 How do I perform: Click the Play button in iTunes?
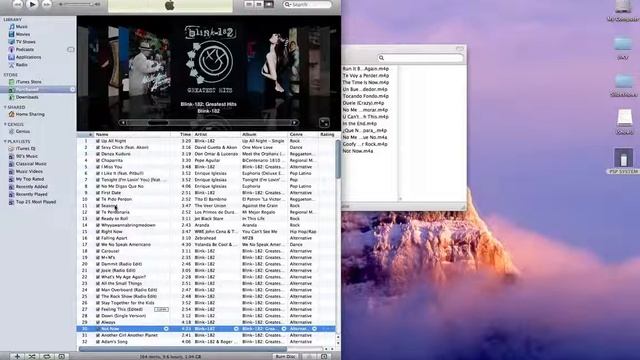32,4
